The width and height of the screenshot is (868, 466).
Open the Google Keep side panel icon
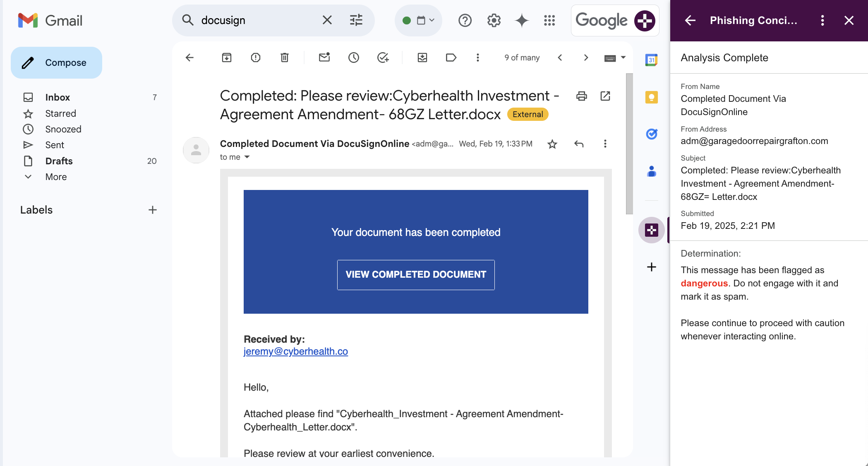[x=652, y=97]
